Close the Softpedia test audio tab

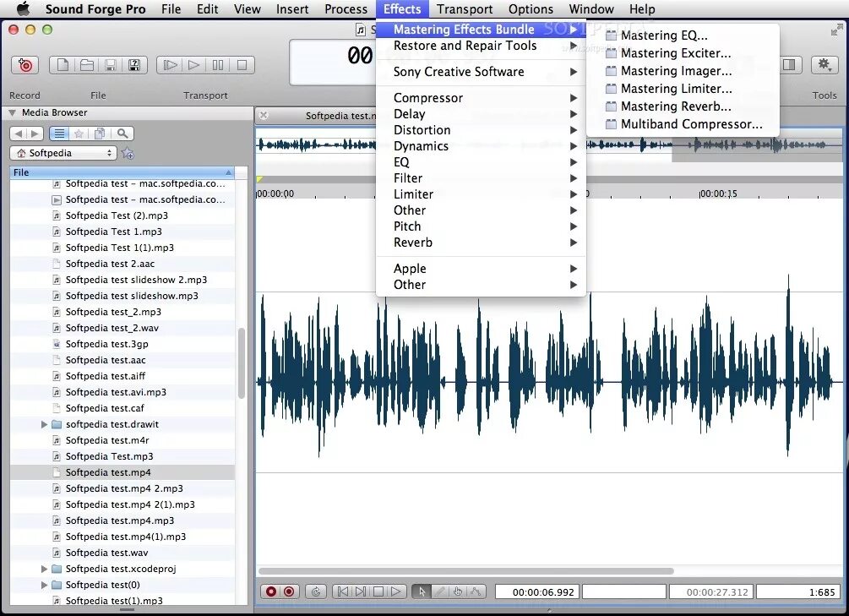264,116
